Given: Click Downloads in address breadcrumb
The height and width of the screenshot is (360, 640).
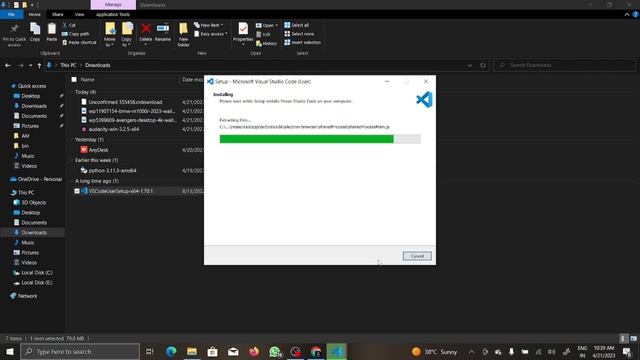Looking at the screenshot, I should pyautogui.click(x=98, y=65).
